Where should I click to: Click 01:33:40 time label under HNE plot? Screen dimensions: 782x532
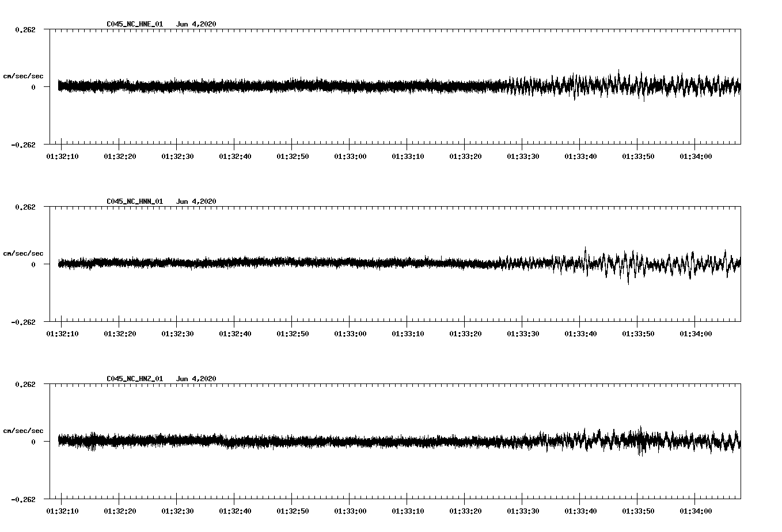point(580,157)
